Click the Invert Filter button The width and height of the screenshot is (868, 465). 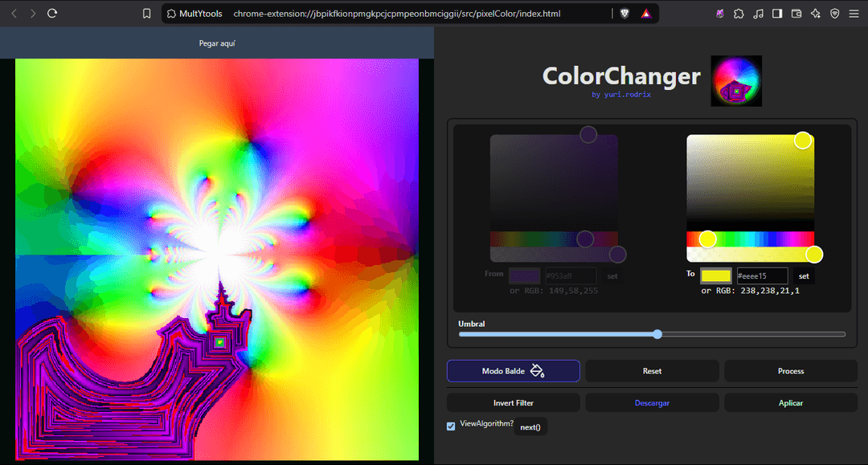513,403
